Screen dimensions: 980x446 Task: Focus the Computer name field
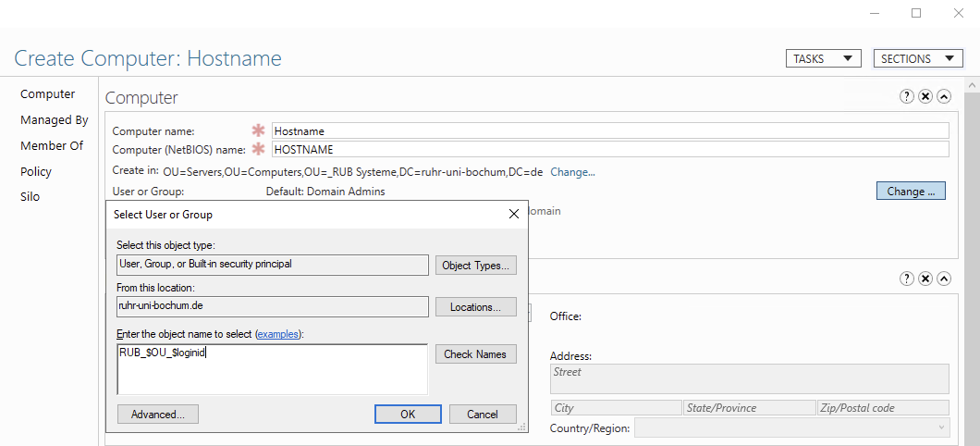tap(610, 130)
